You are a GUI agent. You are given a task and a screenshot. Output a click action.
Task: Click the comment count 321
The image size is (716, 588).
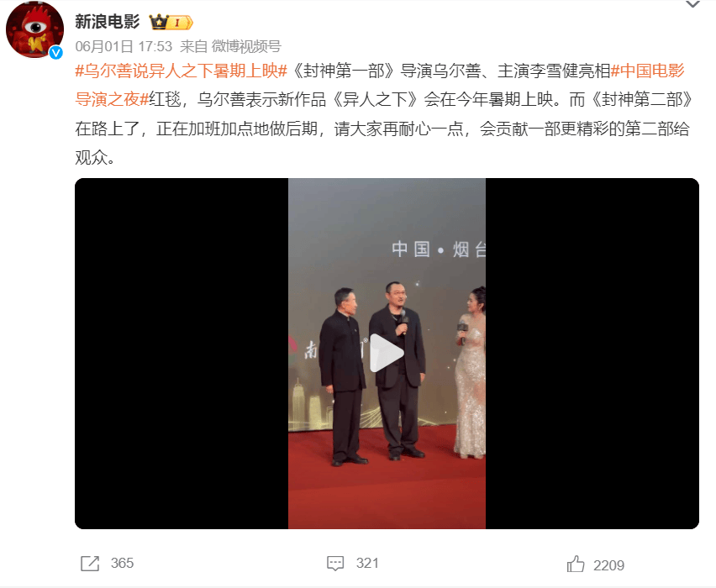pyautogui.click(x=367, y=563)
